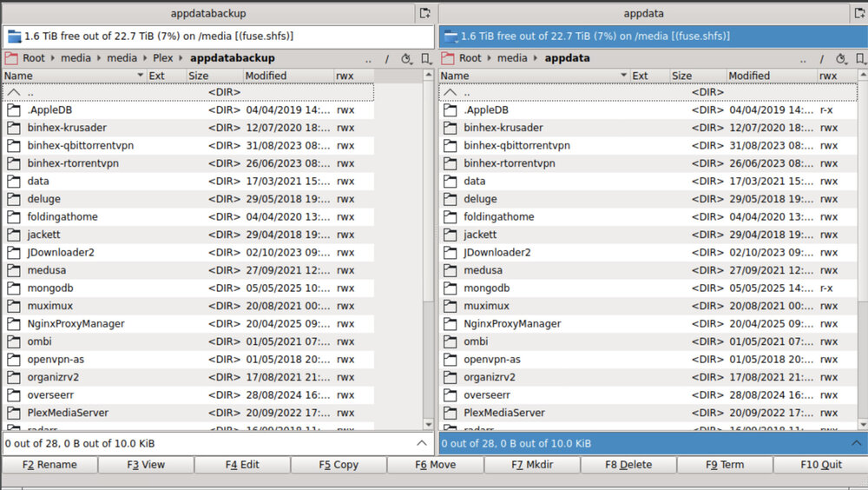The width and height of the screenshot is (868, 490).
Task: Expand right panel status bar popup arrow
Action: pyautogui.click(x=856, y=443)
